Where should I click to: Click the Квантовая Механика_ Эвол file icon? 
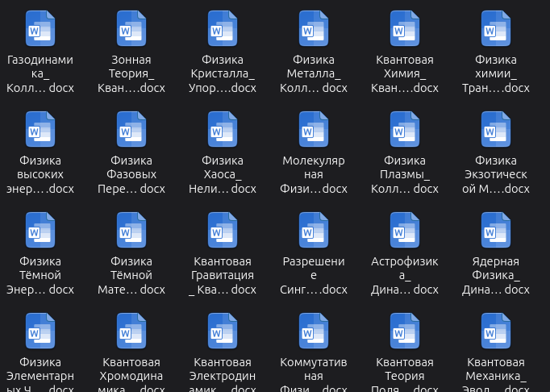[x=496, y=331]
